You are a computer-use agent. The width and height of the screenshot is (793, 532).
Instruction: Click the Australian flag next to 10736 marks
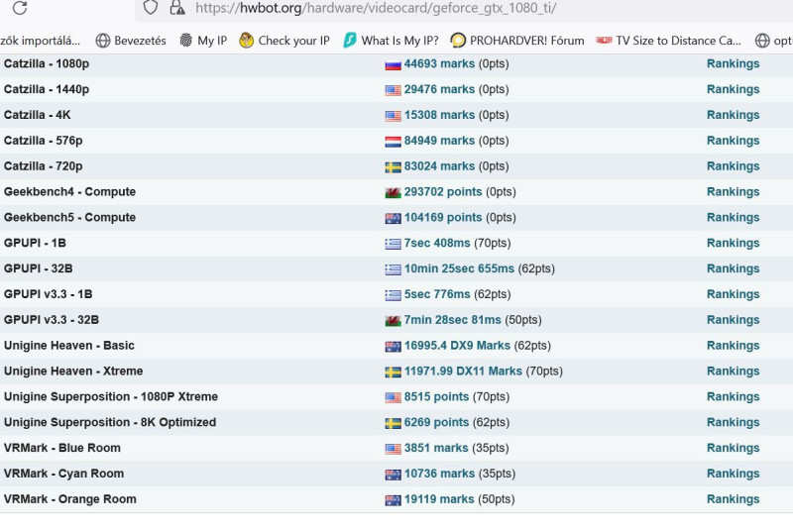(x=393, y=475)
